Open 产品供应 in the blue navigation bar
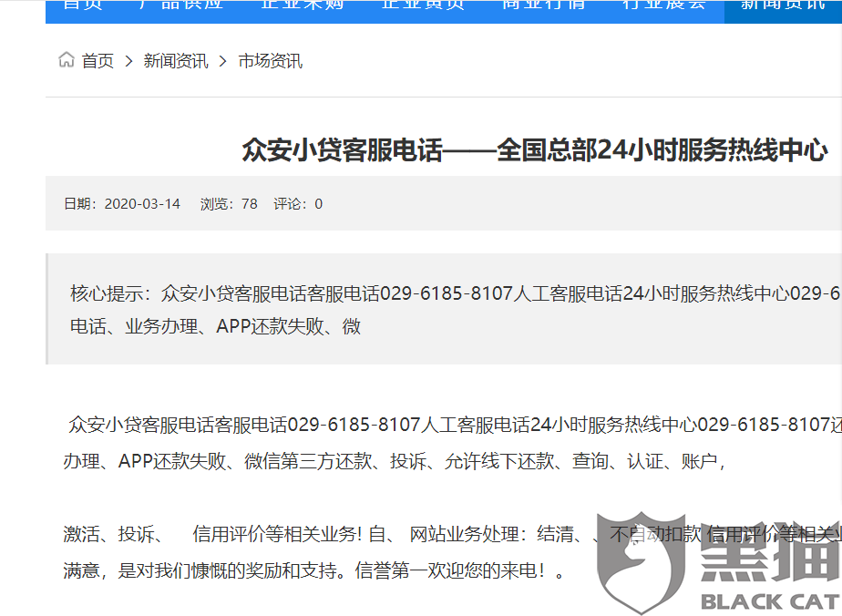Viewport: 842px width, 616px height. pos(181,5)
